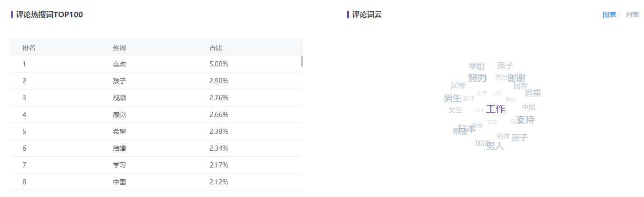Screen dimensions: 644x197
Task: Click the 热词 column header
Action: 119,48
